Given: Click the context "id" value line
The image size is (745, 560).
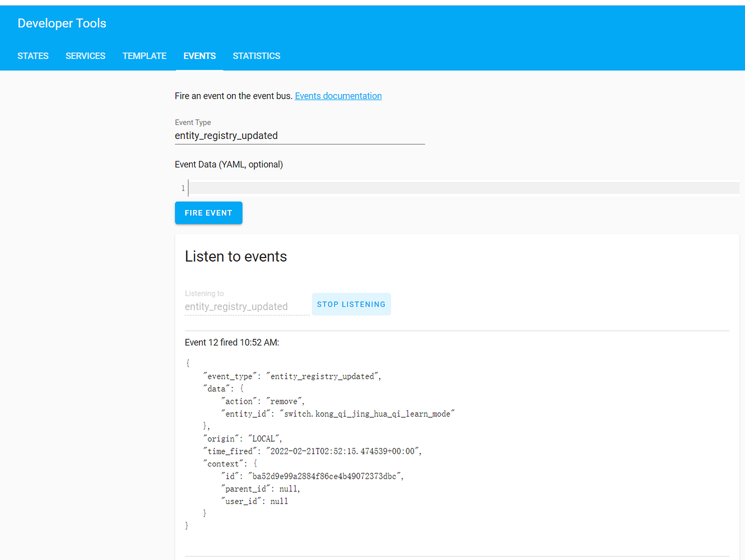Looking at the screenshot, I should coord(312,476).
